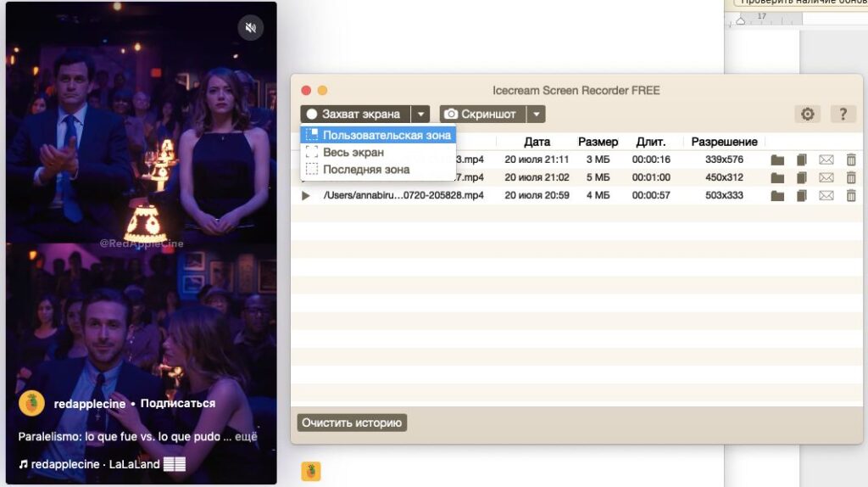This screenshot has height=487, width=868.
Task: Play the 0720-205828.mp4 recording
Action: (x=306, y=196)
